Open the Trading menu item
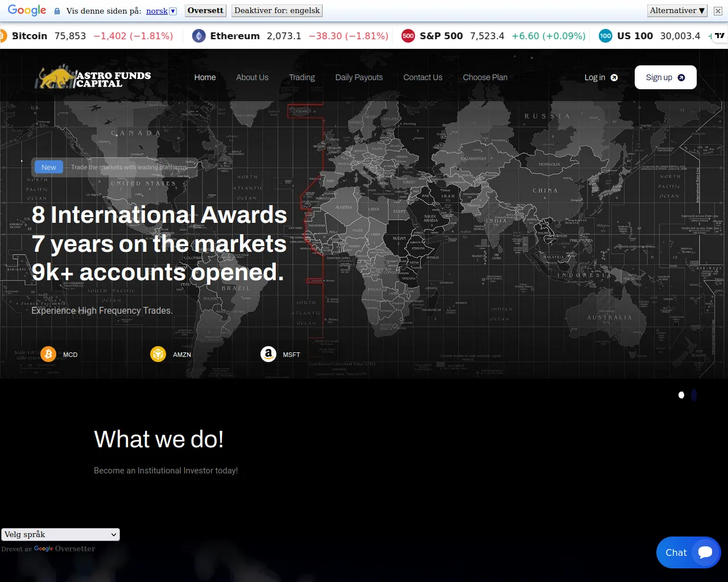Viewport: 728px width, 582px height. tap(301, 77)
